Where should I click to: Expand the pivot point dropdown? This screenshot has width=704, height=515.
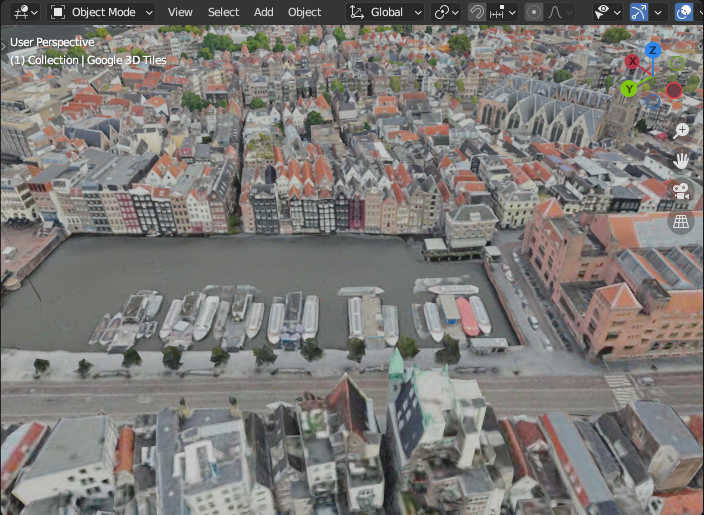(446, 12)
